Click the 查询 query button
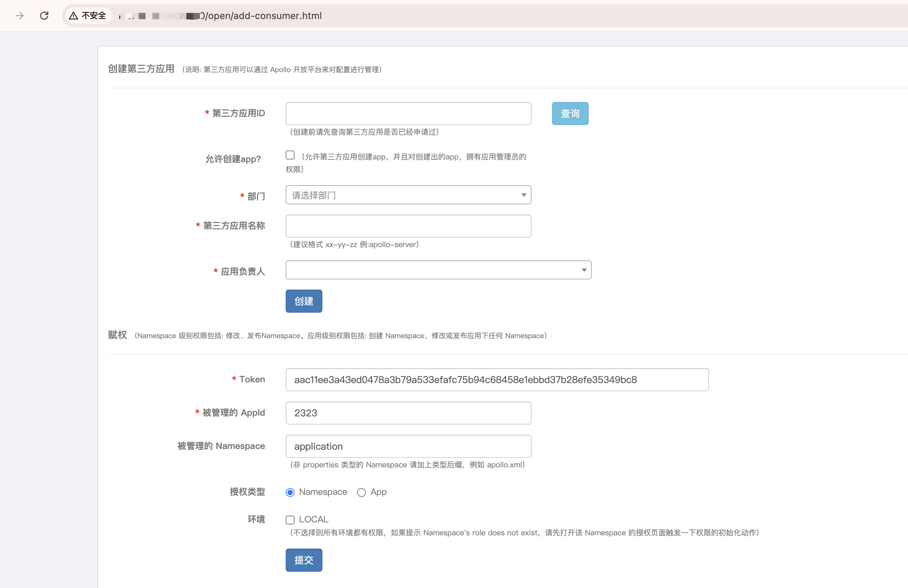 (570, 113)
